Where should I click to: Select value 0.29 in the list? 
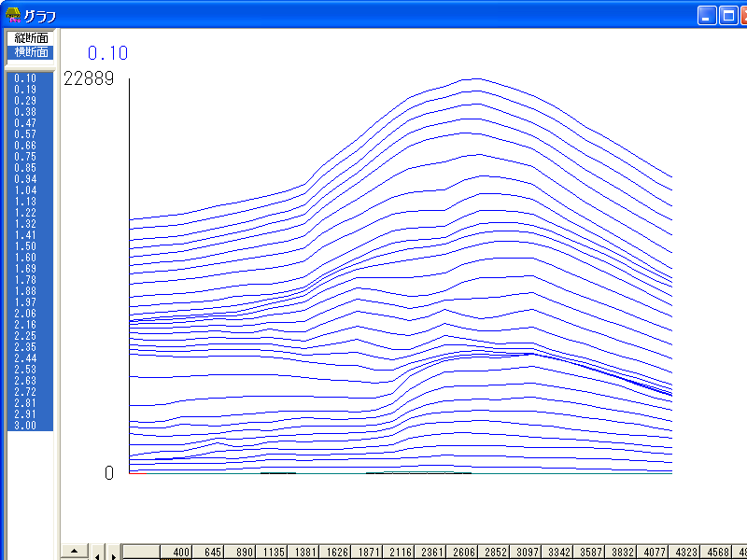coord(31,101)
